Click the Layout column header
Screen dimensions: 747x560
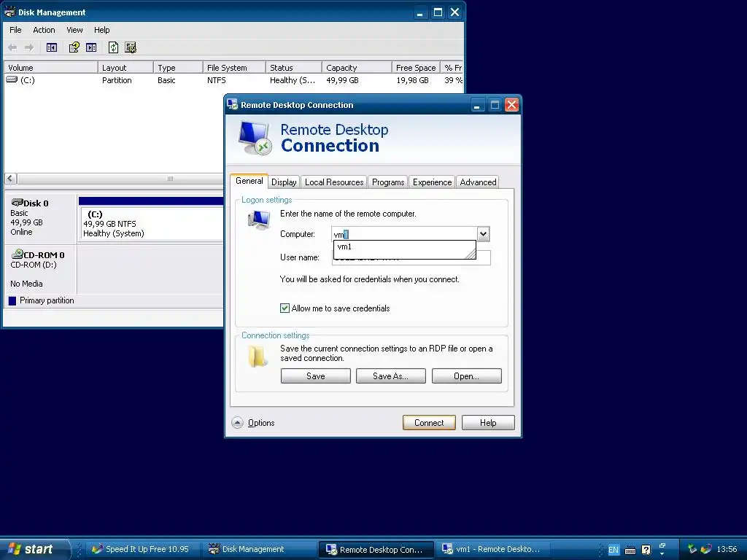[125, 68]
